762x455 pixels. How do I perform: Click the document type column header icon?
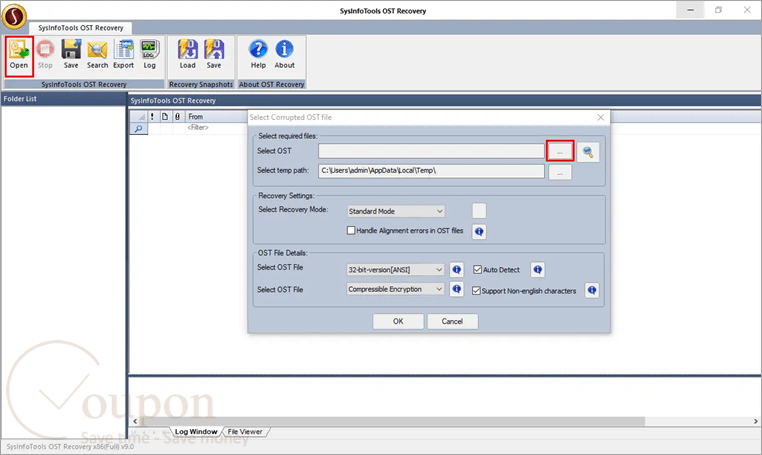click(x=165, y=117)
